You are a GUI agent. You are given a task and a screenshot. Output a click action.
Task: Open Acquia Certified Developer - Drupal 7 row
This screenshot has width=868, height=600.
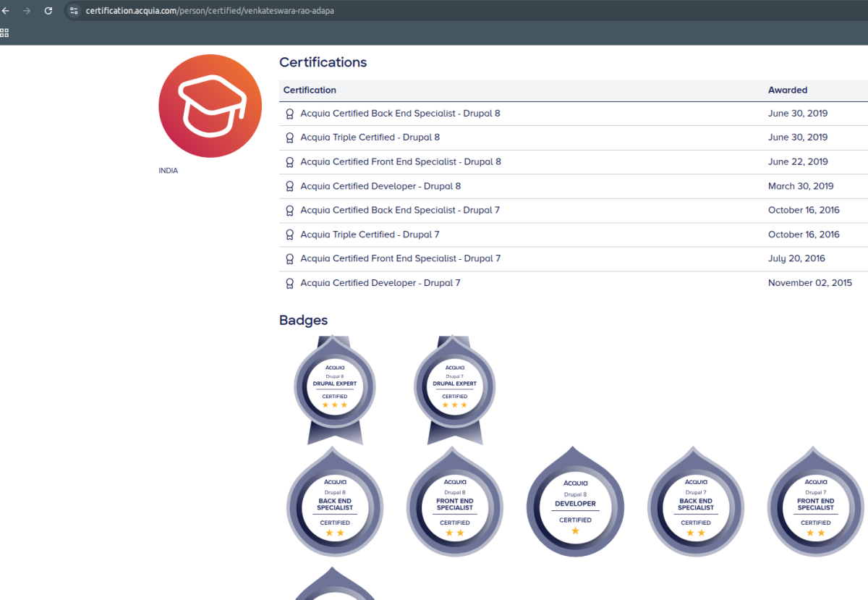tap(380, 283)
